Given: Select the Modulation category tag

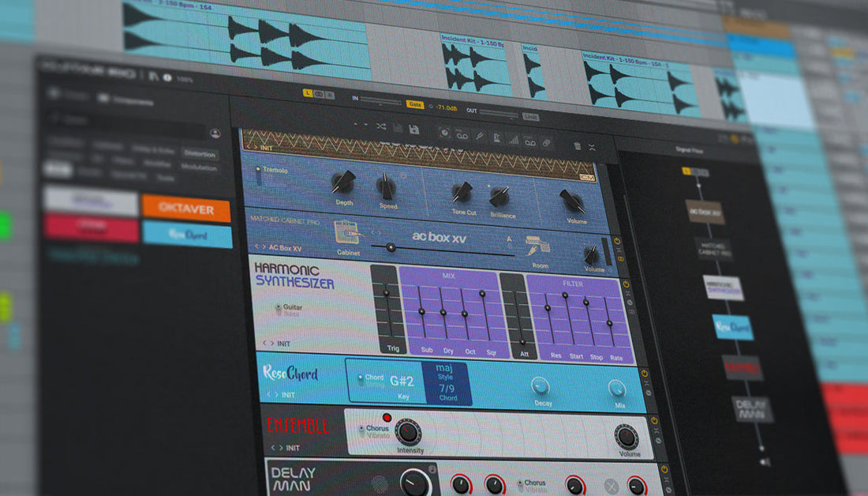Looking at the screenshot, I should tap(198, 167).
